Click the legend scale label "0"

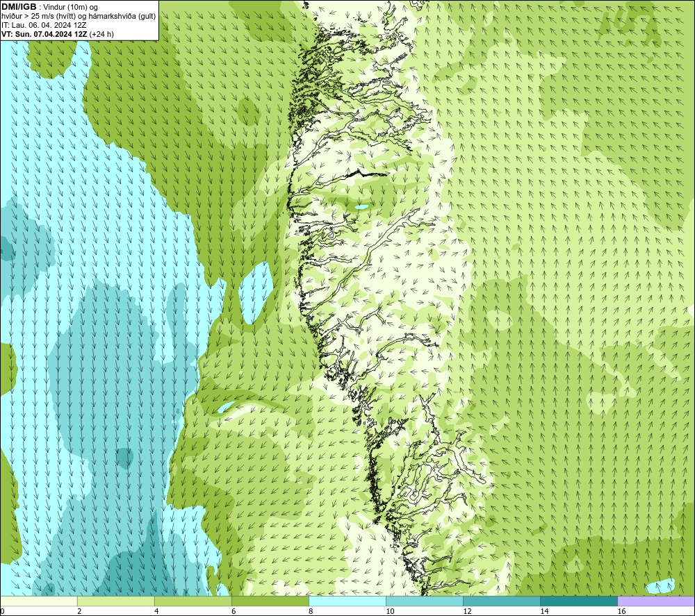tap(2, 612)
